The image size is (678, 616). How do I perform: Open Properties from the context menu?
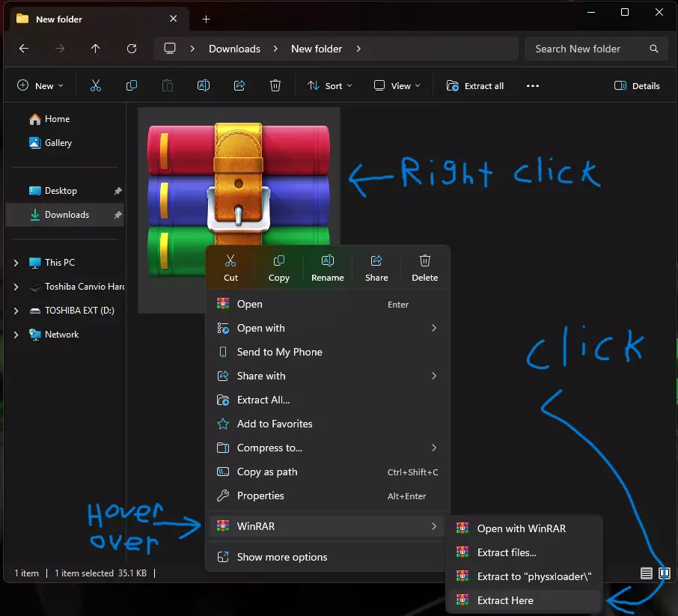point(328,495)
